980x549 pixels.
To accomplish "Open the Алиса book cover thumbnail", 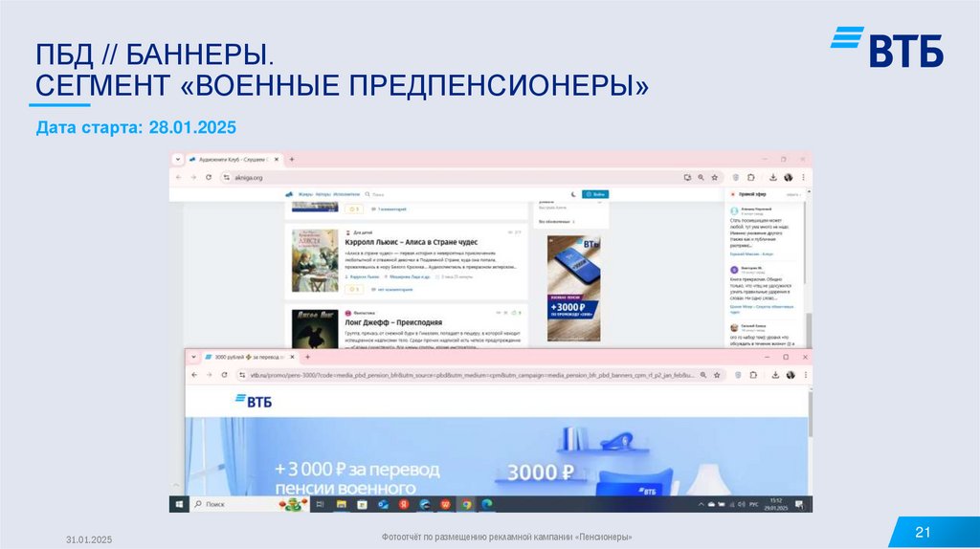I will [315, 260].
